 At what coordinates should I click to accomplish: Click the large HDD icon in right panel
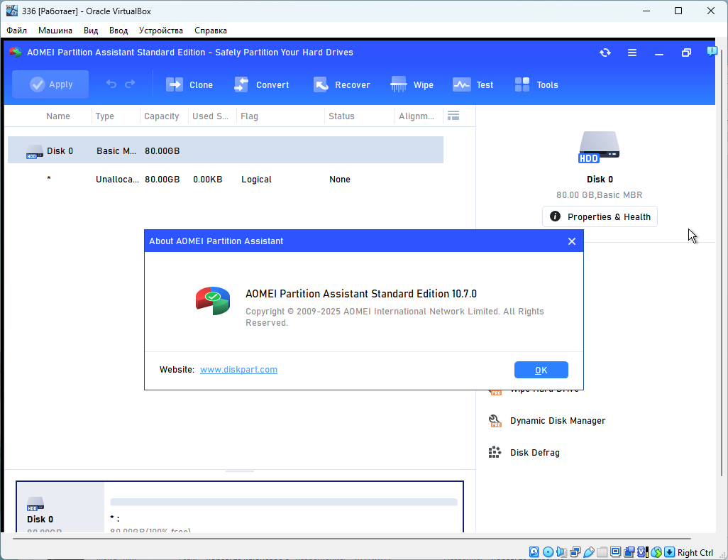pos(599,147)
